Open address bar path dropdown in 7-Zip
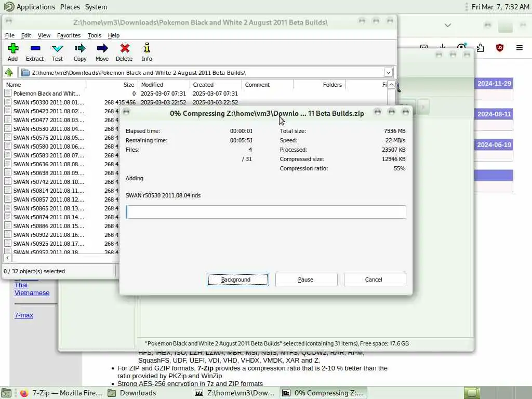The width and height of the screenshot is (532, 399). pos(388,72)
